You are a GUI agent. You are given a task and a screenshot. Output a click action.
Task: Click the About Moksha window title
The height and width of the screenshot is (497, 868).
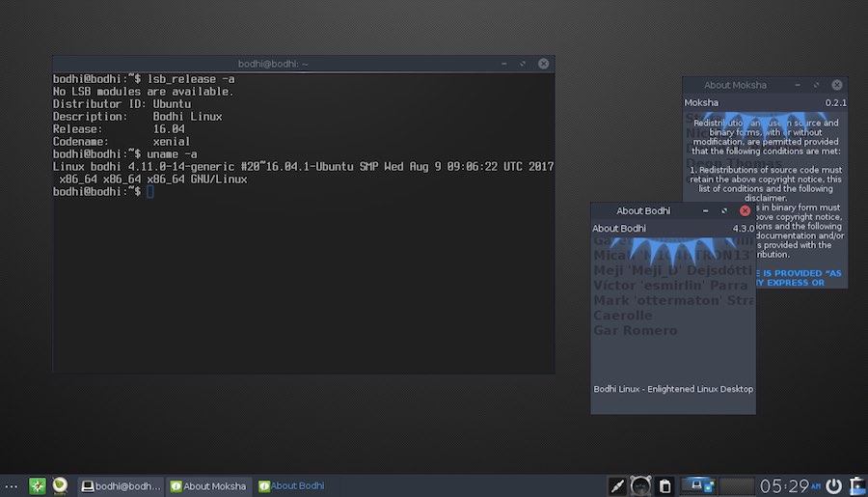735,85
